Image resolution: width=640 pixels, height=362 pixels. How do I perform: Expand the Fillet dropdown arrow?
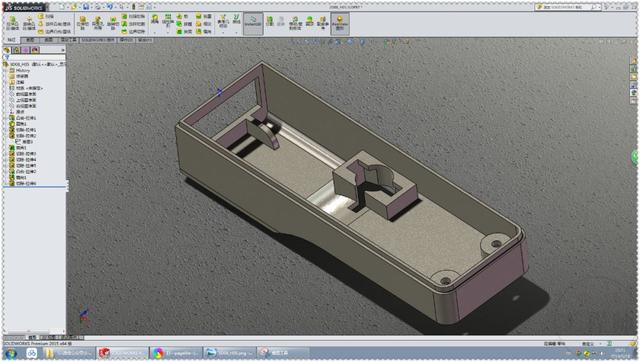click(155, 33)
